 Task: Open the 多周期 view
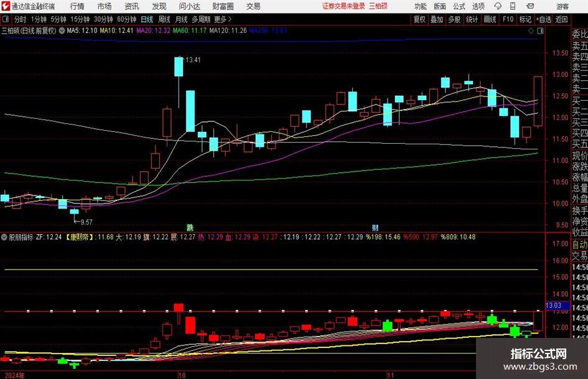pyautogui.click(x=201, y=19)
